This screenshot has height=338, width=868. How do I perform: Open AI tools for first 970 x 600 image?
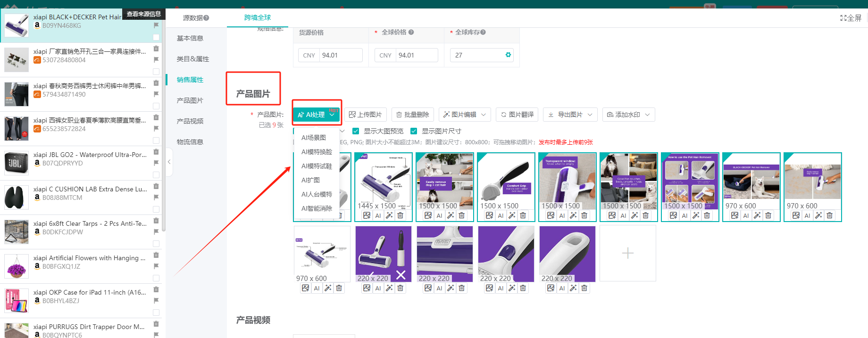tap(746, 215)
